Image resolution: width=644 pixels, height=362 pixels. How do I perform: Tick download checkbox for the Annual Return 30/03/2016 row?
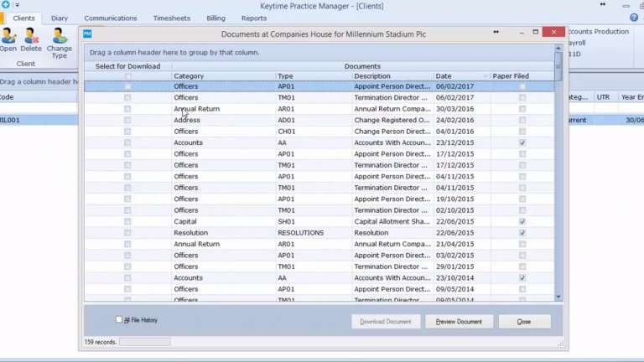point(127,109)
